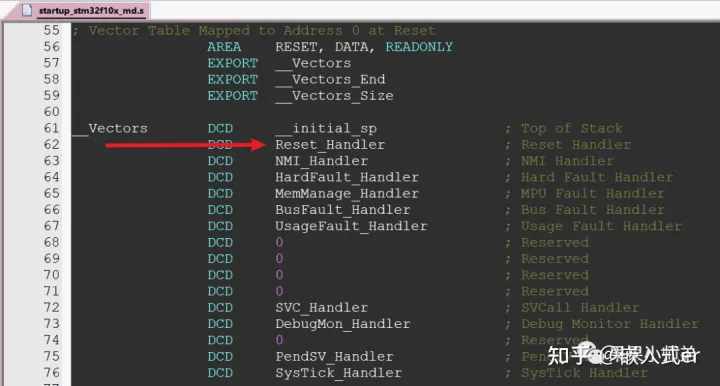Click line number 55 in the gutter
The height and width of the screenshot is (386, 720).
tap(51, 30)
